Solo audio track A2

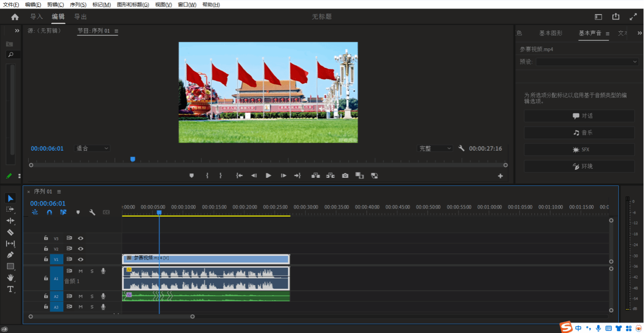click(x=92, y=296)
